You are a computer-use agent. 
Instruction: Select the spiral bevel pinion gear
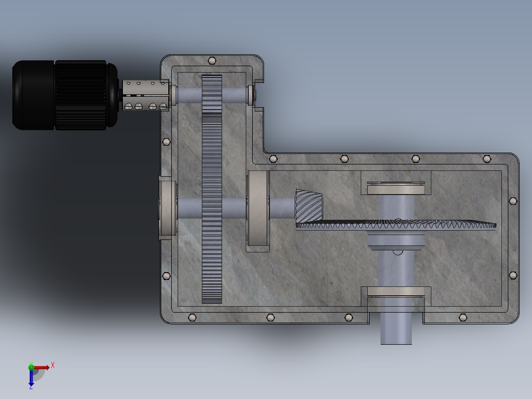coord(309,206)
